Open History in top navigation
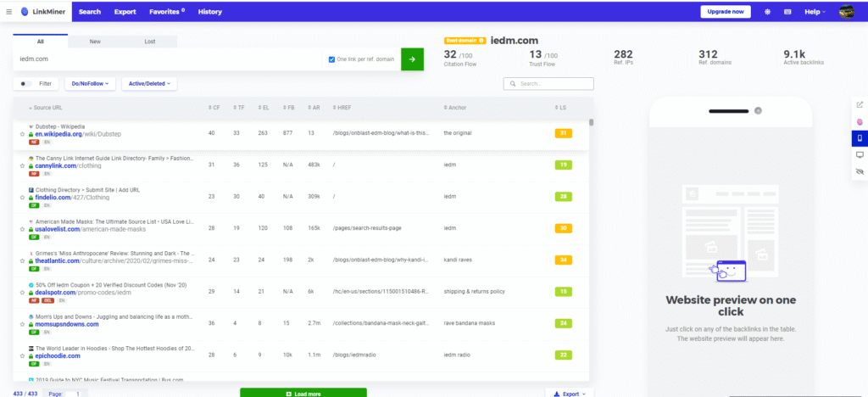 [x=210, y=12]
